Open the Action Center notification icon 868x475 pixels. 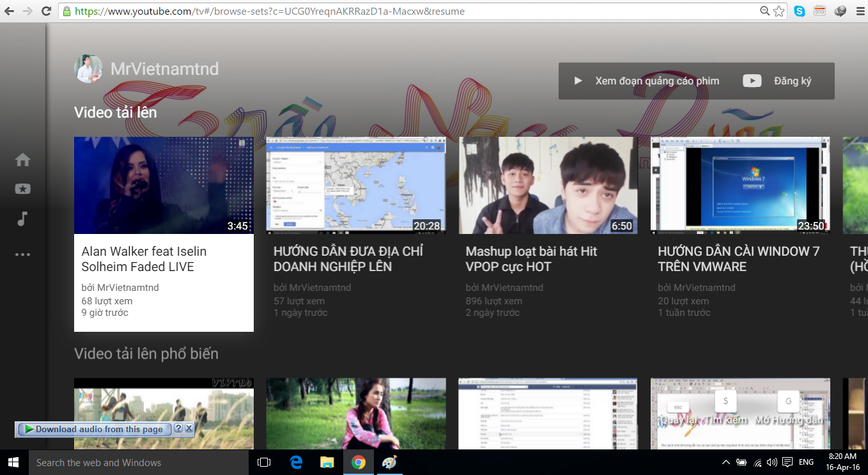787,462
